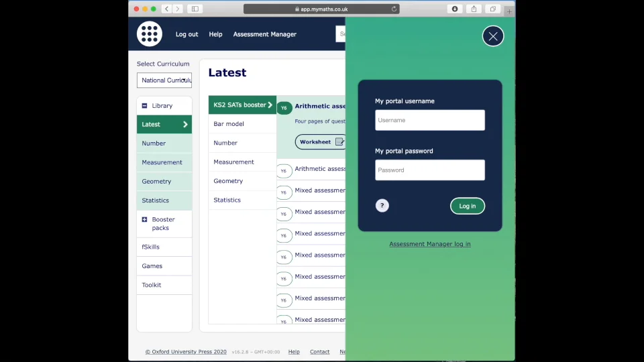This screenshot has width=644, height=362.
Task: Select Measurement in the left sidebar
Action: point(164,162)
